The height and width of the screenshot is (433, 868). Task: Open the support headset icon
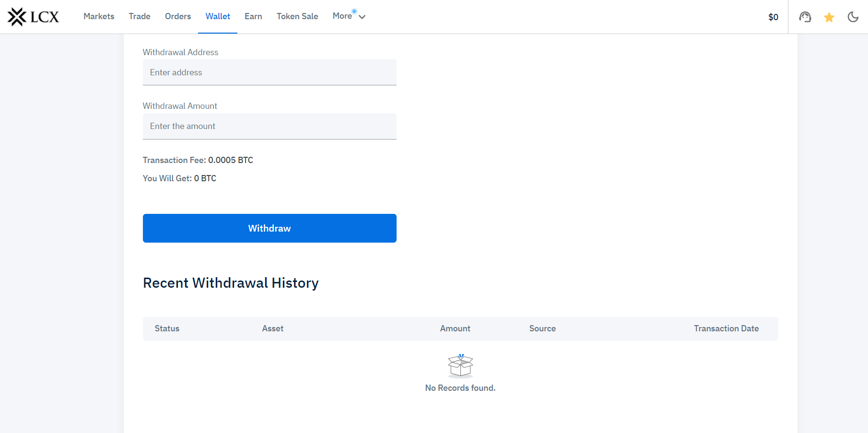tap(805, 17)
